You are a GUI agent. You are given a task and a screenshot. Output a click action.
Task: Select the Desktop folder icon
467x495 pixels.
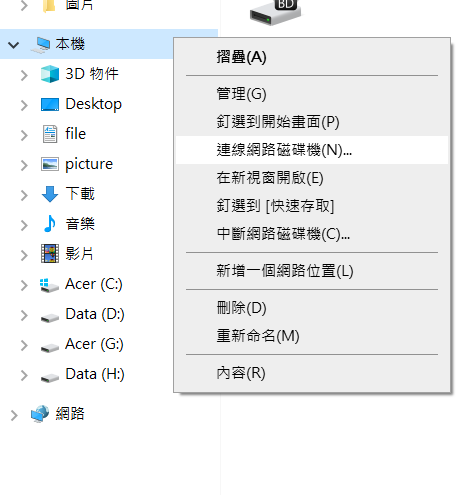point(50,104)
